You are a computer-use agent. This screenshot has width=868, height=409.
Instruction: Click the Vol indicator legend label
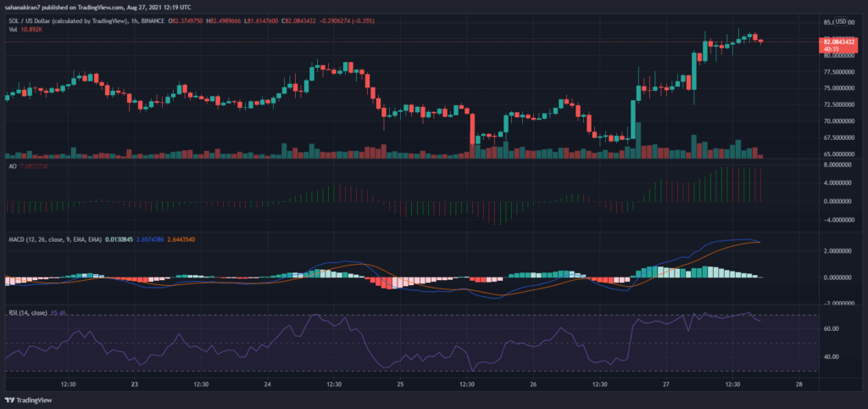click(12, 29)
